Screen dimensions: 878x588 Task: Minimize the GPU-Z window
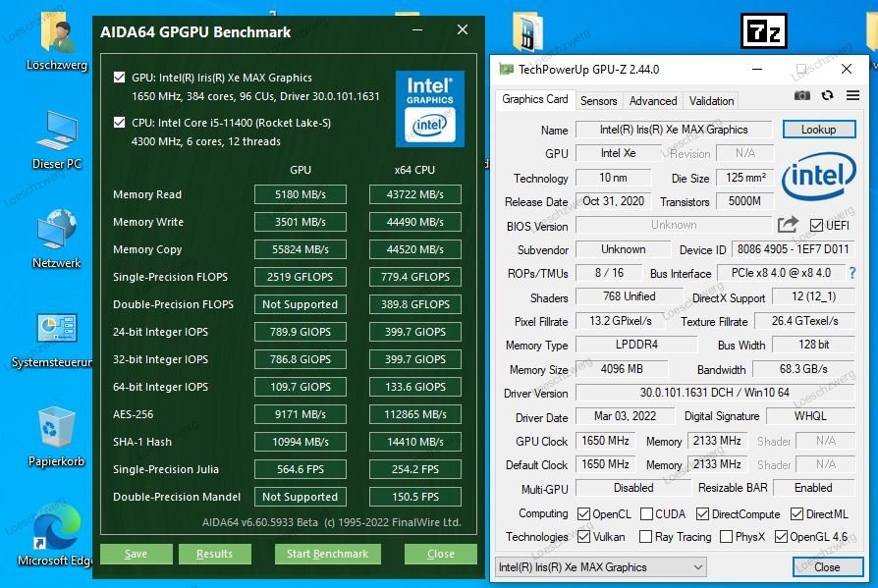(757, 70)
